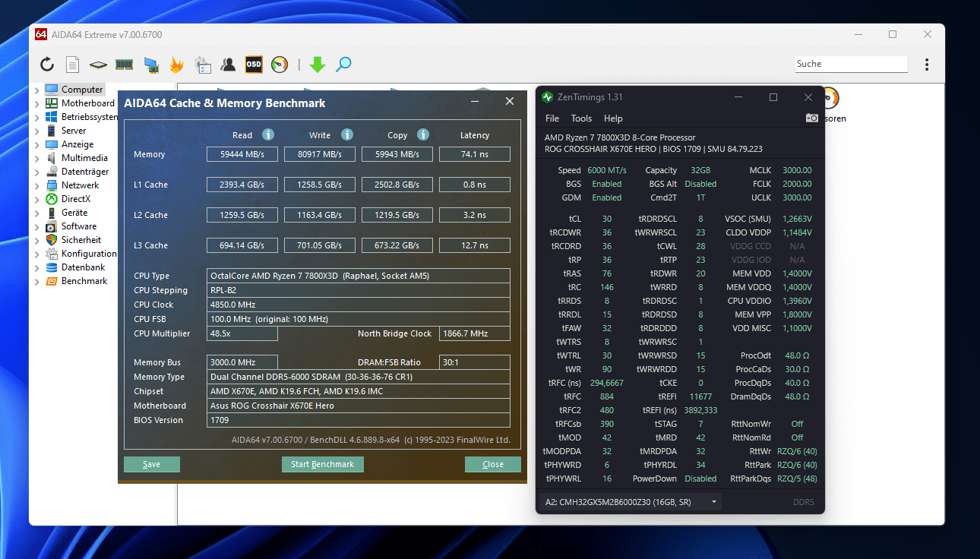Click the Speed value 6000 MT/s
Screen dimensions: 980x559
point(607,170)
